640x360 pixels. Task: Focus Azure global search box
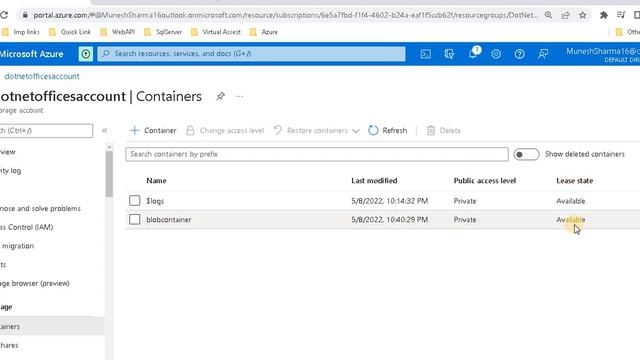point(251,54)
